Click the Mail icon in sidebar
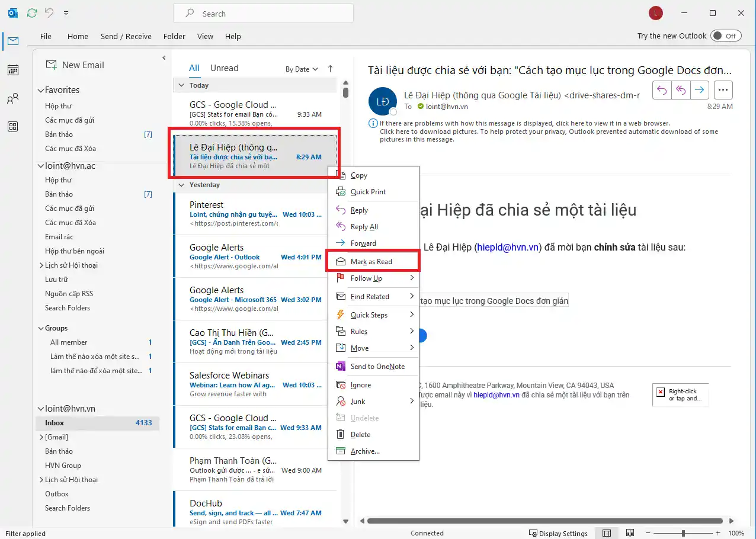Image resolution: width=756 pixels, height=539 pixels. click(12, 41)
